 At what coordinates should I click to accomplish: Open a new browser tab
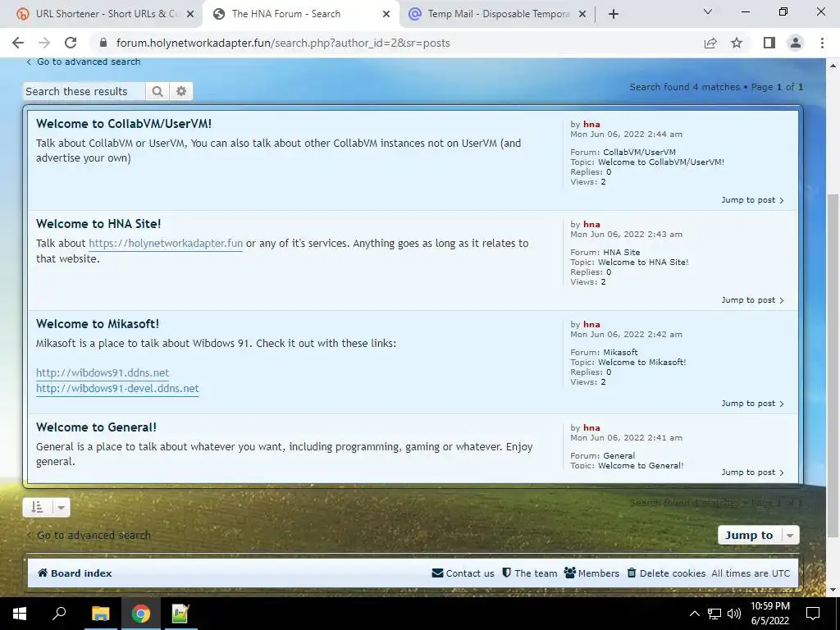pos(614,15)
